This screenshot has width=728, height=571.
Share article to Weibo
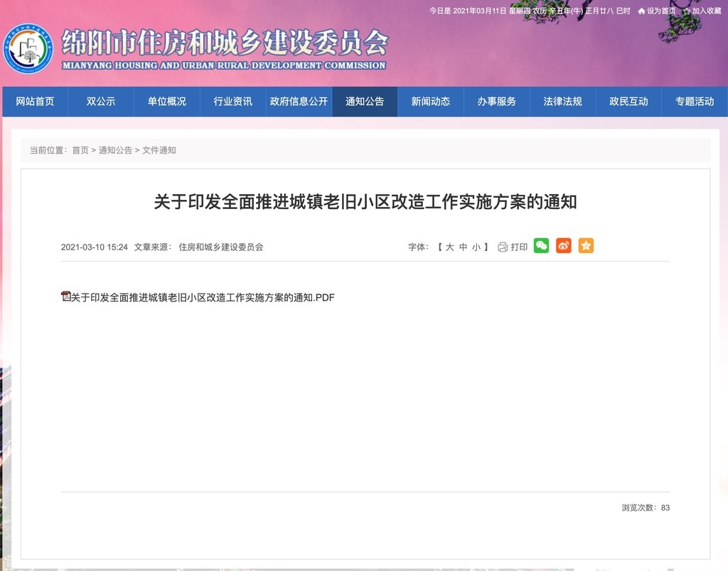563,246
